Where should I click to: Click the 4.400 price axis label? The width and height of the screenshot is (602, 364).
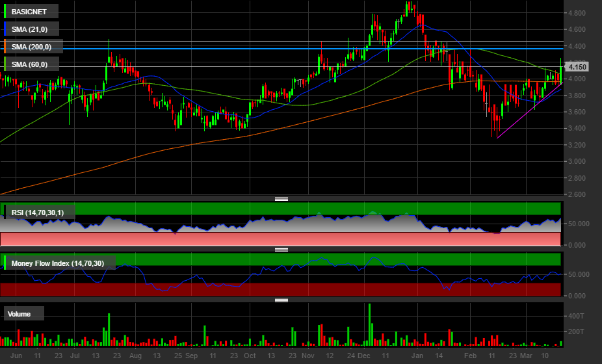[x=577, y=46]
